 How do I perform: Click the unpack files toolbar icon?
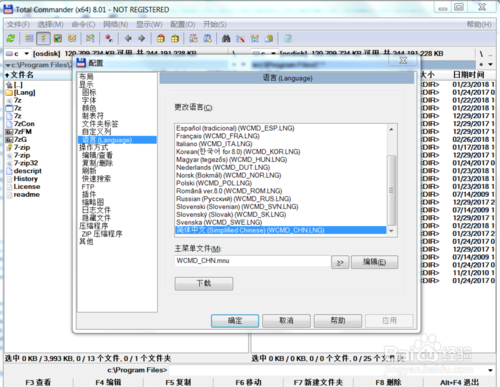click(x=175, y=38)
